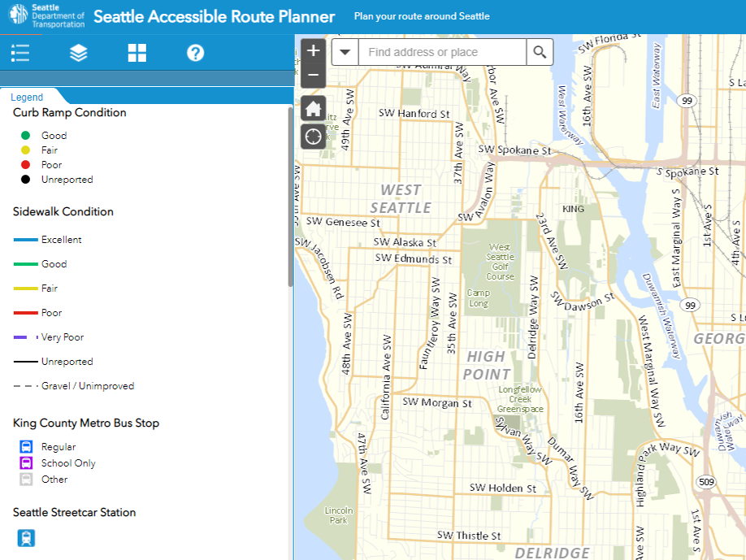
Task: Click the King County Metro Bus Stop heading
Action: coord(86,423)
